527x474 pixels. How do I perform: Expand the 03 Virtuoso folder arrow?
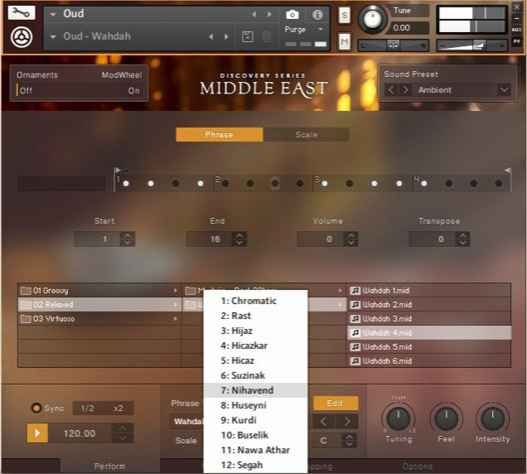[175, 319]
